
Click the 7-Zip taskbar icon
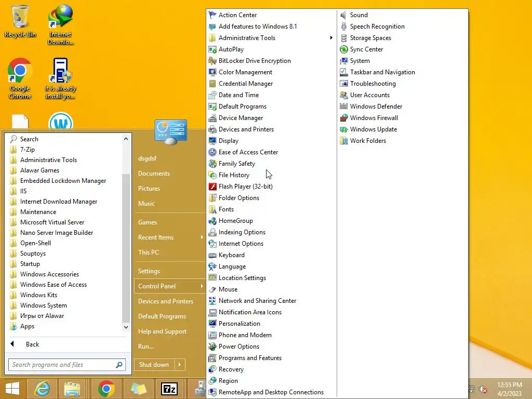coord(169,389)
